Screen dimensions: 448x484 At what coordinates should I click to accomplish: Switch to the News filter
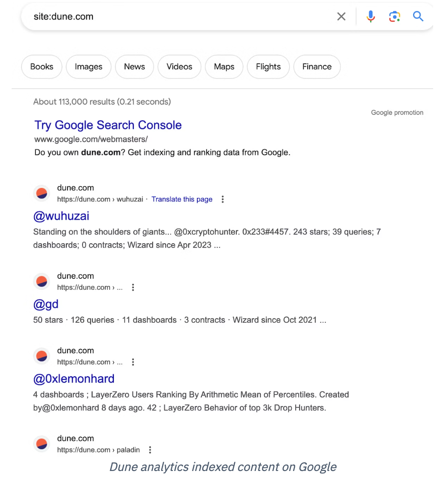point(134,67)
